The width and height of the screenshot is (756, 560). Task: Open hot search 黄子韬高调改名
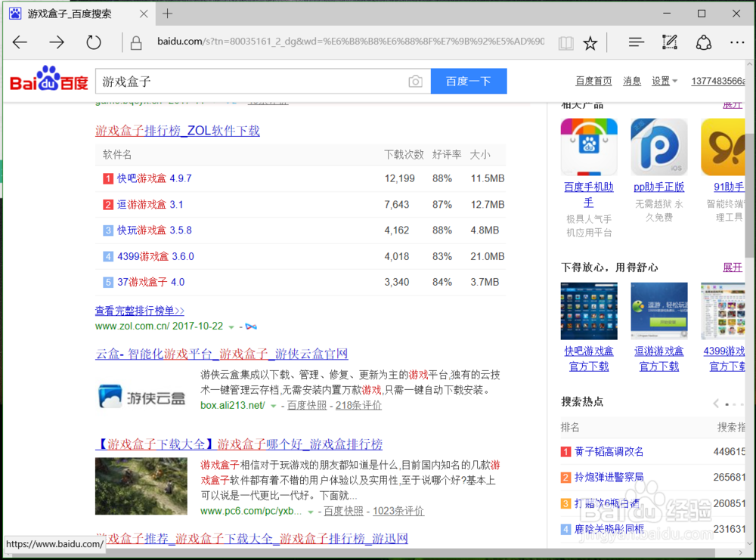pos(609,452)
